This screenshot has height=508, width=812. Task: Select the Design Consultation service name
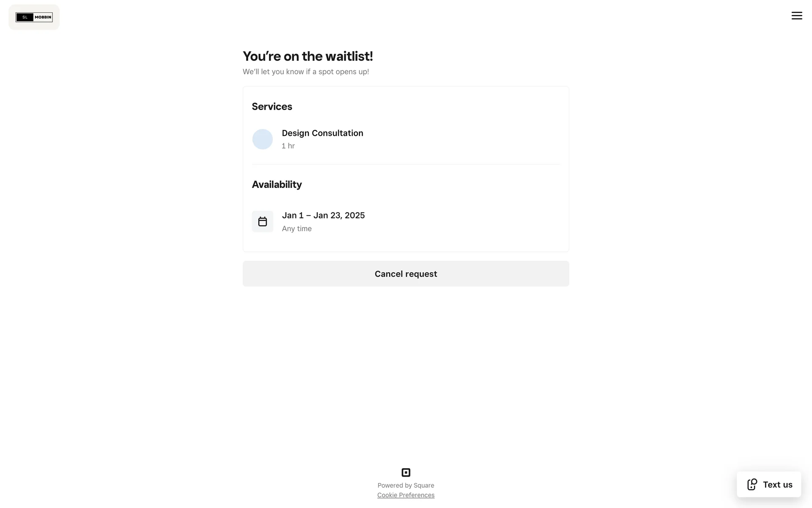[322, 133]
